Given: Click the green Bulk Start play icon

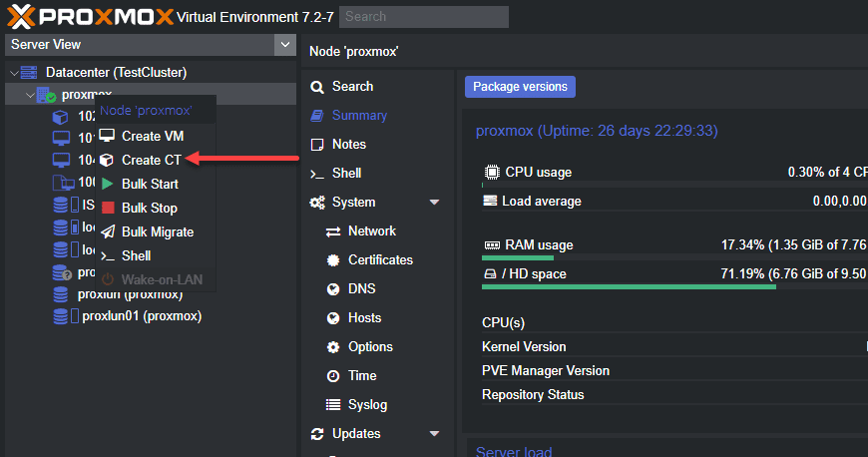Looking at the screenshot, I should click(x=107, y=184).
